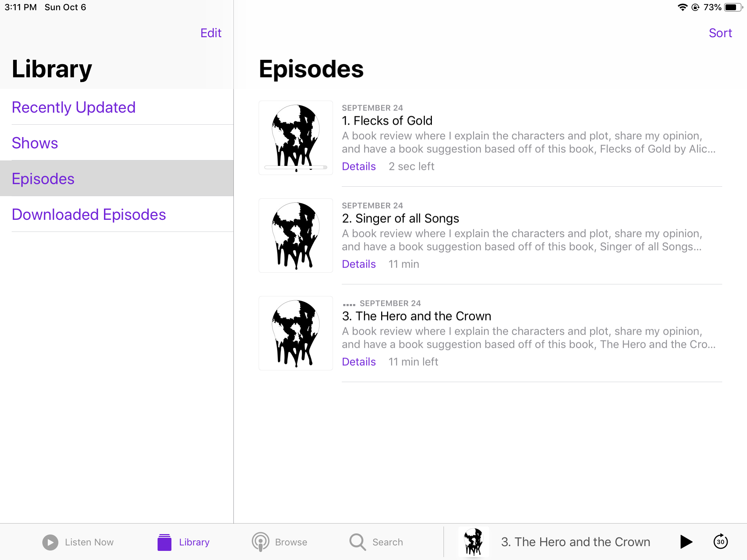Screen dimensions: 747x560
Task: Open Details for The Hero and the Crown
Action: [x=359, y=361]
